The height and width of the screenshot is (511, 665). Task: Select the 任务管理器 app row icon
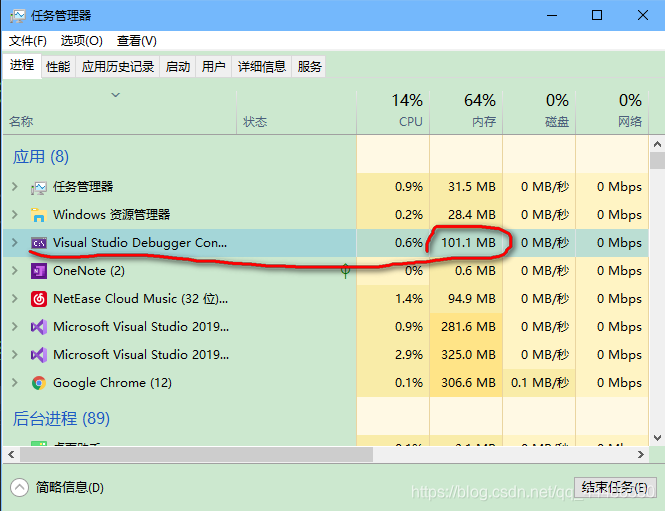(x=39, y=187)
